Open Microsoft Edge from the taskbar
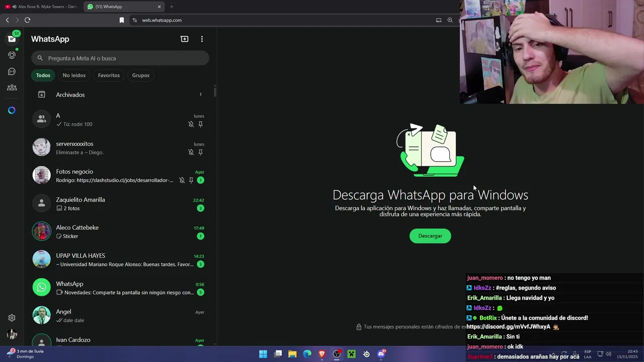644x362 pixels. point(307,354)
